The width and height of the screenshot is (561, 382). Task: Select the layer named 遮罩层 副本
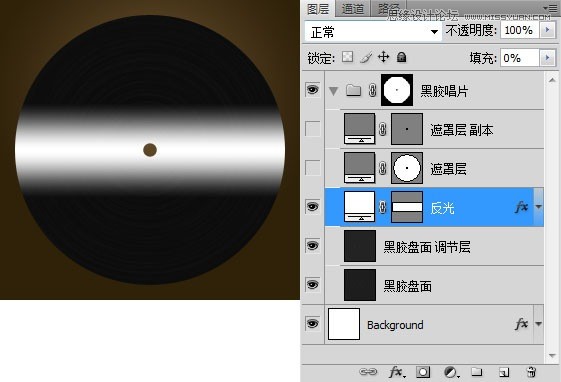coord(462,130)
